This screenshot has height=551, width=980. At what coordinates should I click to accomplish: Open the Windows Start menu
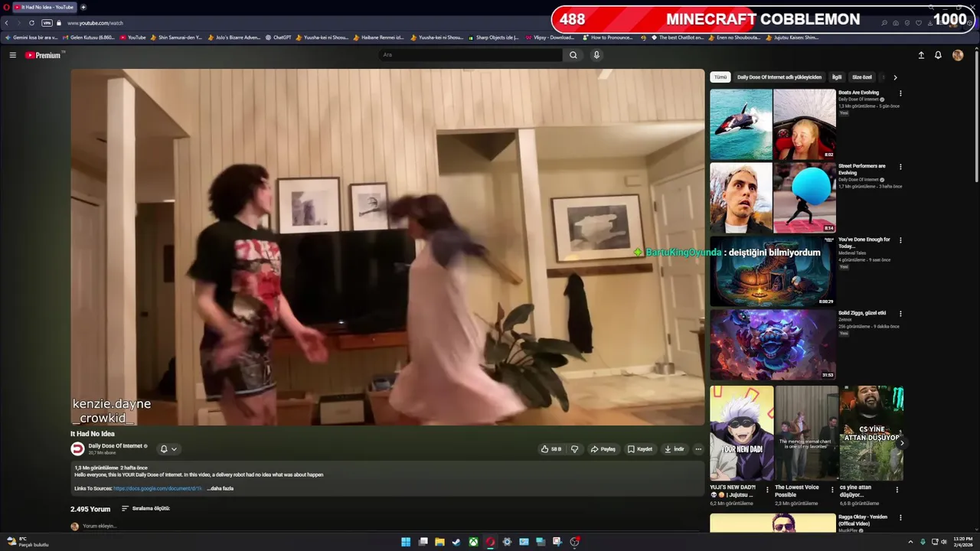point(406,542)
